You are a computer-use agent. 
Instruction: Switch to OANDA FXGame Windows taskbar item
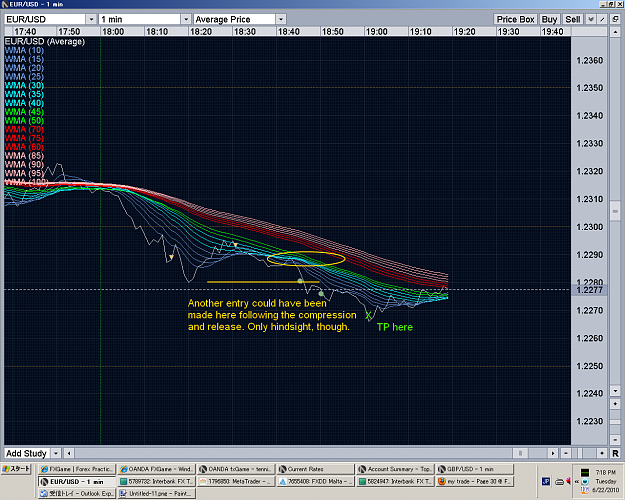156,469
